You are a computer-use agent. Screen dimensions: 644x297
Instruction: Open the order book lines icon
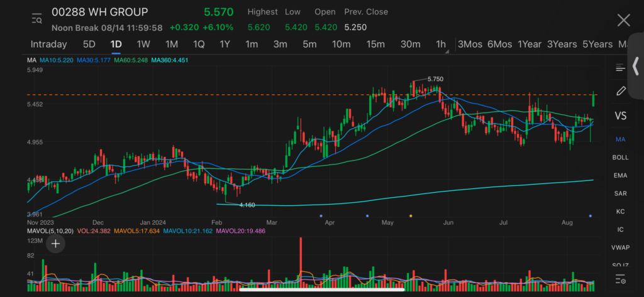(x=620, y=68)
